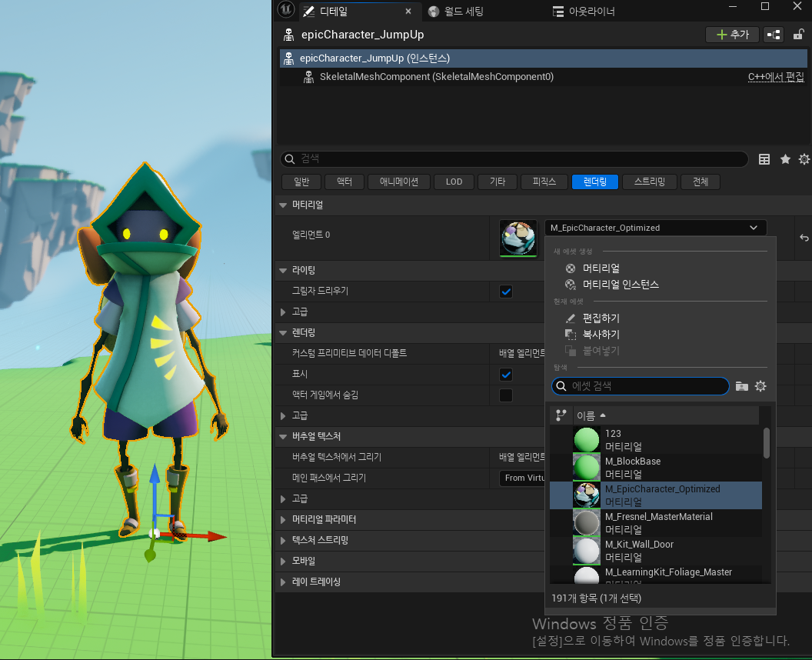Select the 전체 filter tab
The image size is (812, 660).
[701, 182]
